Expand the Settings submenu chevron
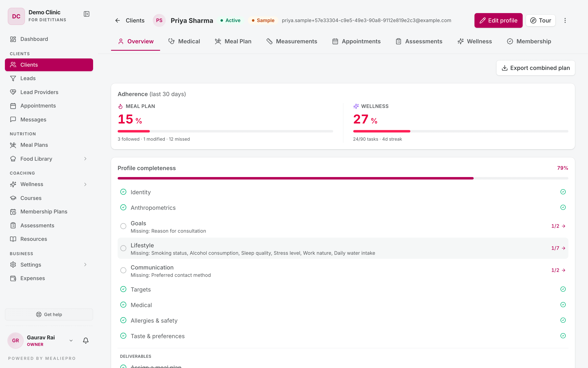 pyautogui.click(x=85, y=265)
